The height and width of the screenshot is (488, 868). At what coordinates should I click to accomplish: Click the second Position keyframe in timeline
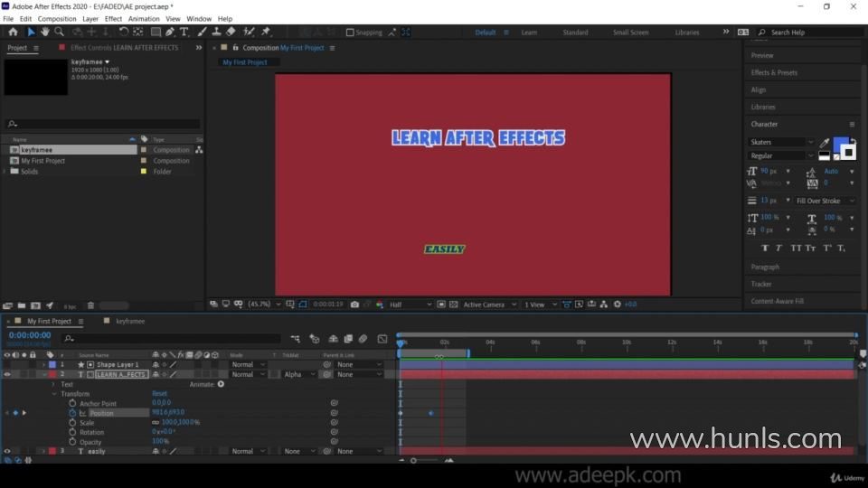[430, 413]
